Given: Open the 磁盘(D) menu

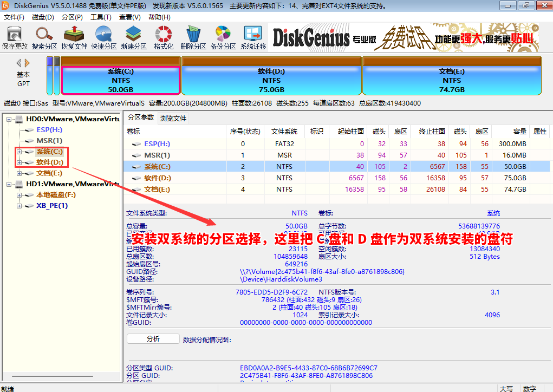Looking at the screenshot, I should pos(43,17).
